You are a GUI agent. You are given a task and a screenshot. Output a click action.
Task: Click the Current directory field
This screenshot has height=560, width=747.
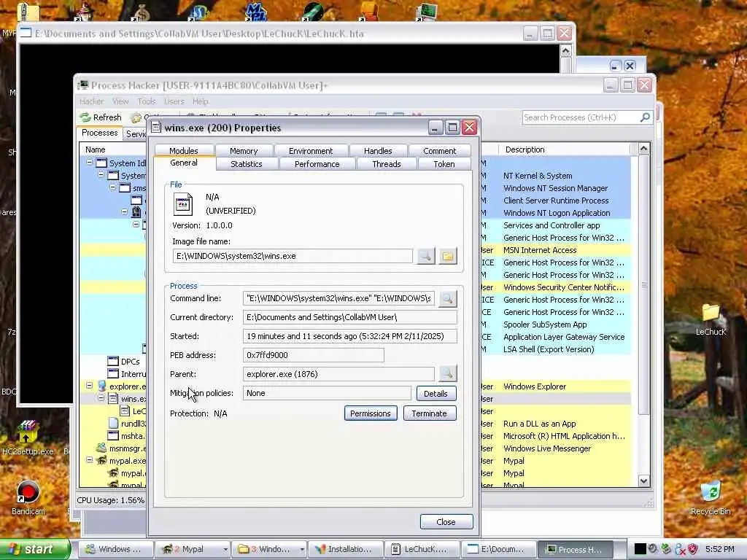349,317
